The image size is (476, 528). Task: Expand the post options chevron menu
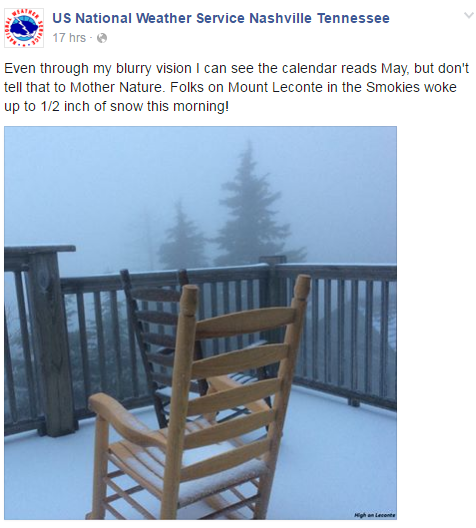click(x=469, y=15)
